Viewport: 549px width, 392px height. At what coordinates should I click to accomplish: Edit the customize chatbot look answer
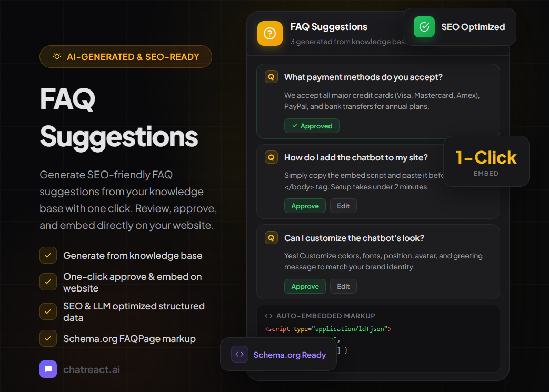pos(343,286)
